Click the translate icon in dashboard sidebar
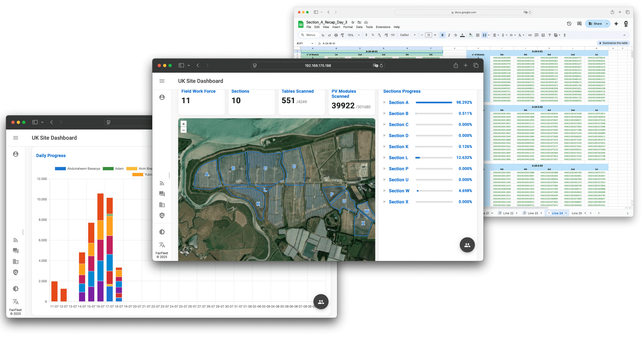This screenshot has width=644, height=340. tap(162, 245)
